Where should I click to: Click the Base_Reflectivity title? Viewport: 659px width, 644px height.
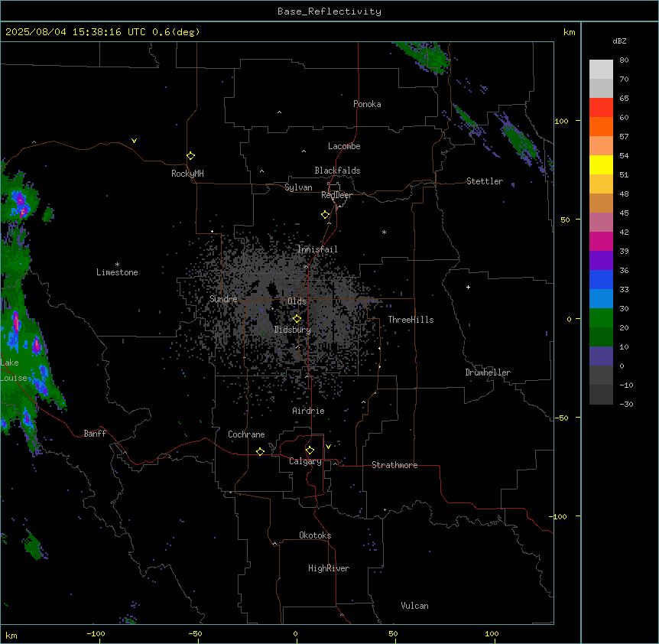click(329, 11)
